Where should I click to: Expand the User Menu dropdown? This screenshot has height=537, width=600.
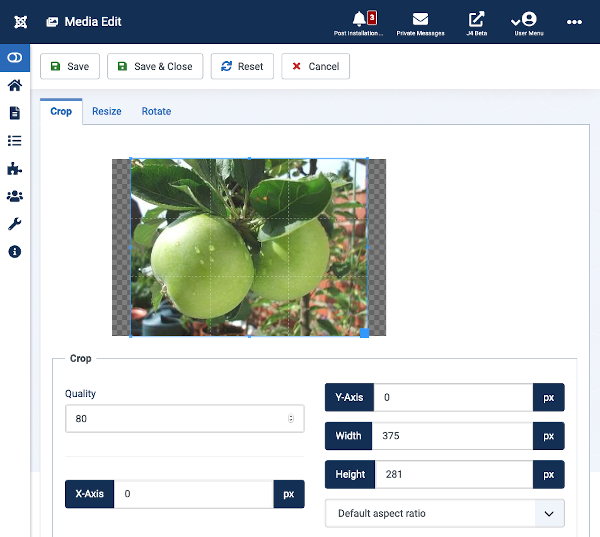[x=528, y=21]
